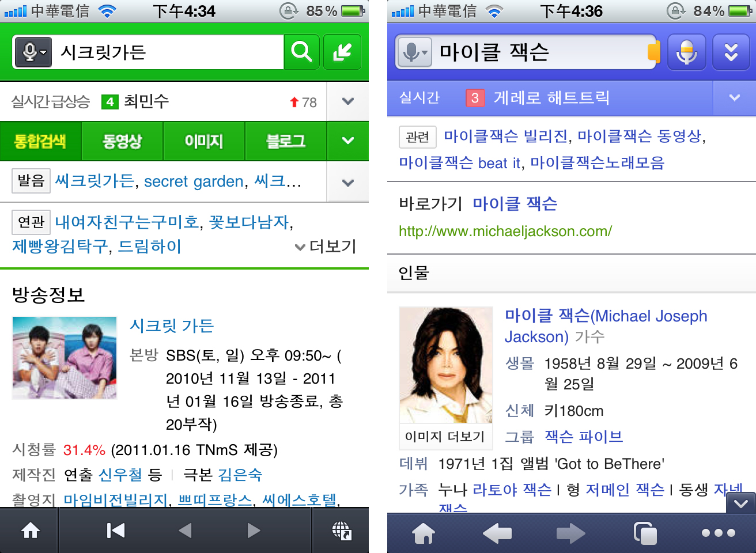This screenshot has width=756, height=553.
Task: Open voice input dropdown in right search bar
Action: pos(414,52)
